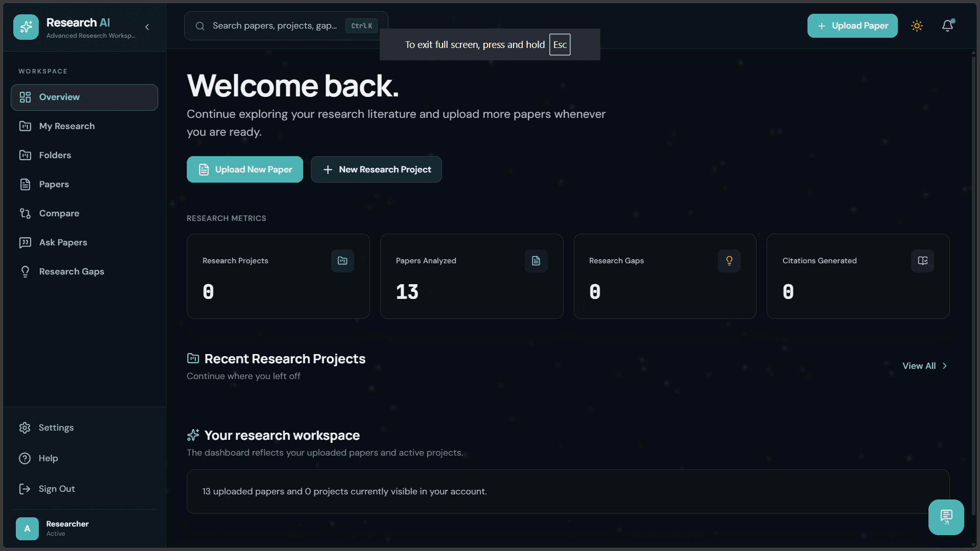Click the Research Projects card folder icon
Viewport: 980px width, 551px height.
pyautogui.click(x=342, y=261)
